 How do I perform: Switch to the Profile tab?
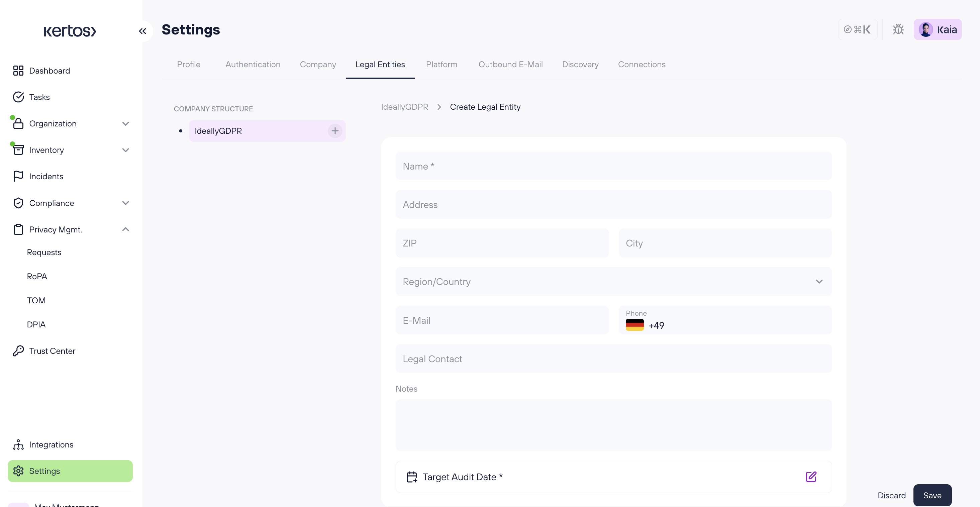coord(189,64)
